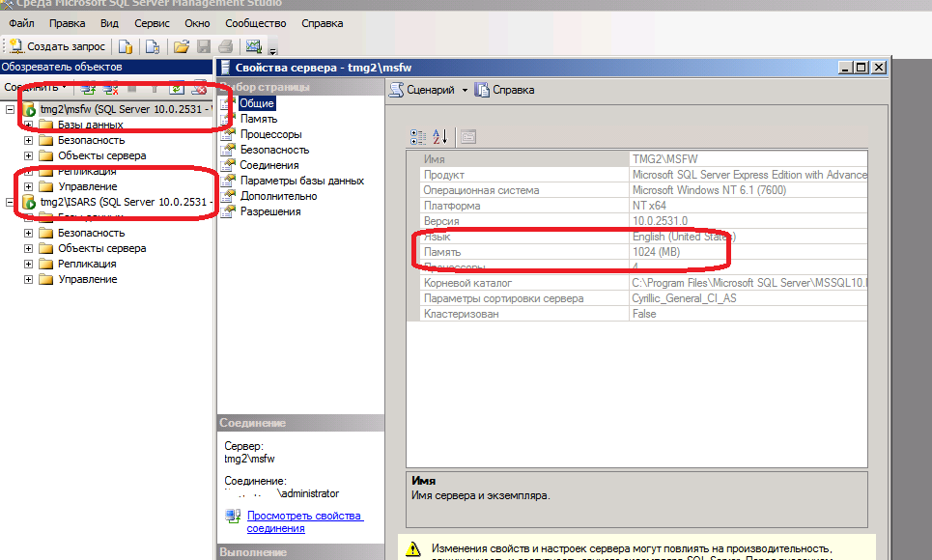Click the Property Pages icon in the grid toolbar

[468, 137]
